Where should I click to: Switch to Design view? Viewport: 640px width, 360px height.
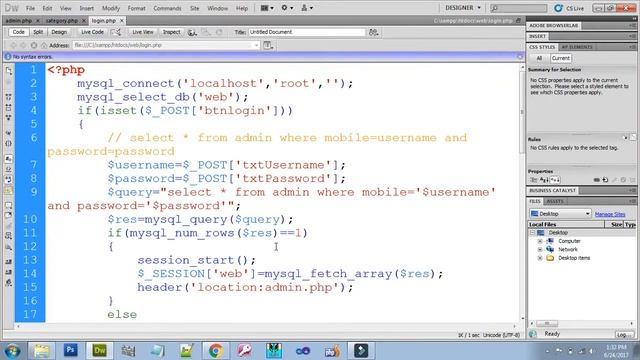[x=59, y=32]
